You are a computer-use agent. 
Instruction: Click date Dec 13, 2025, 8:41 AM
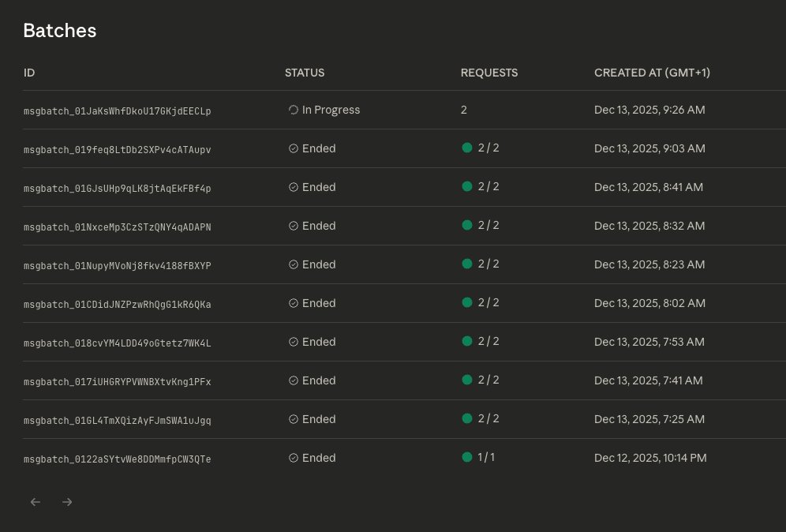pos(649,187)
